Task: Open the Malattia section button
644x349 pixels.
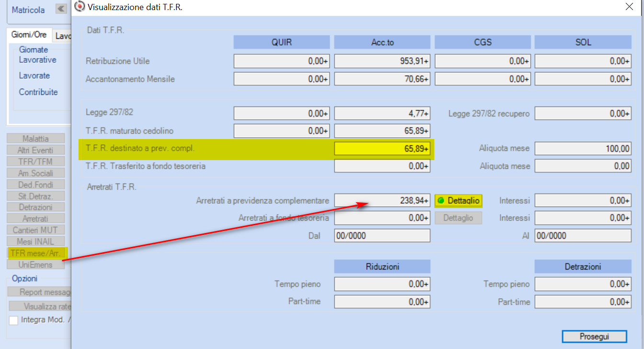Action: pyautogui.click(x=36, y=139)
